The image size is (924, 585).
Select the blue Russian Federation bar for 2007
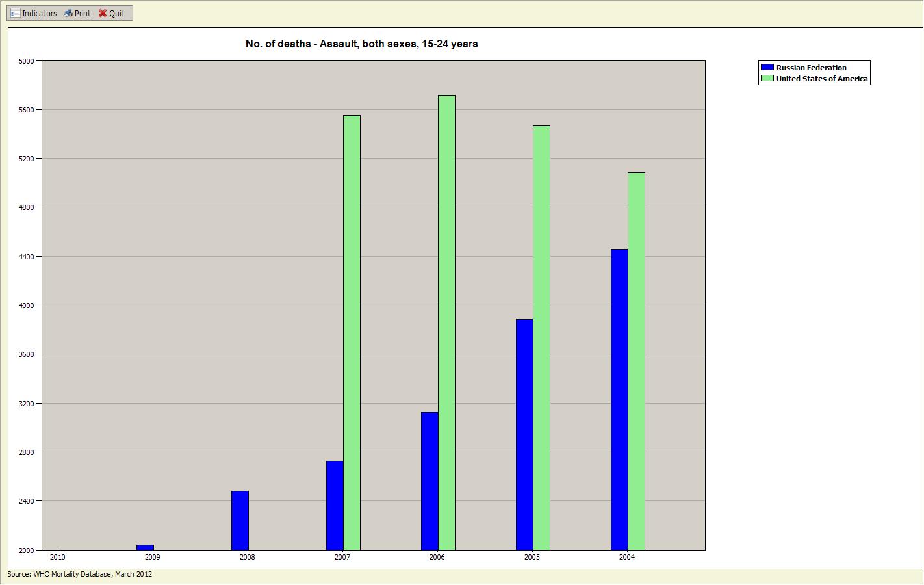[335, 506]
